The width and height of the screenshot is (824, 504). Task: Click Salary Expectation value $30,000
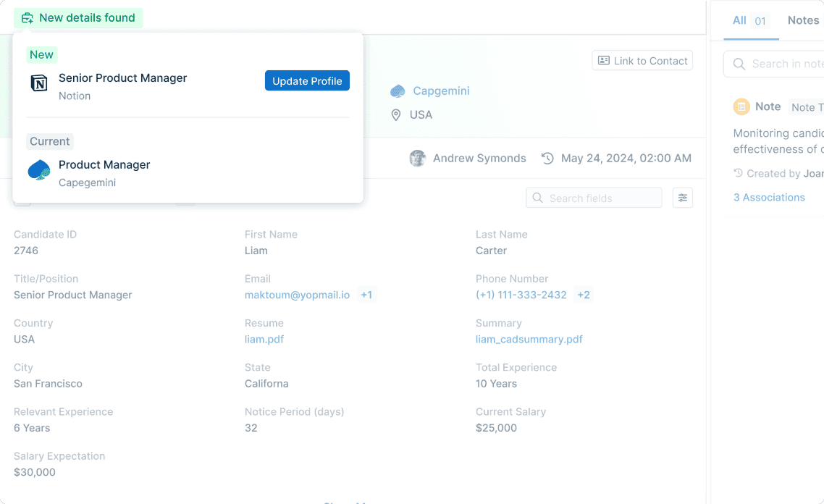point(34,472)
